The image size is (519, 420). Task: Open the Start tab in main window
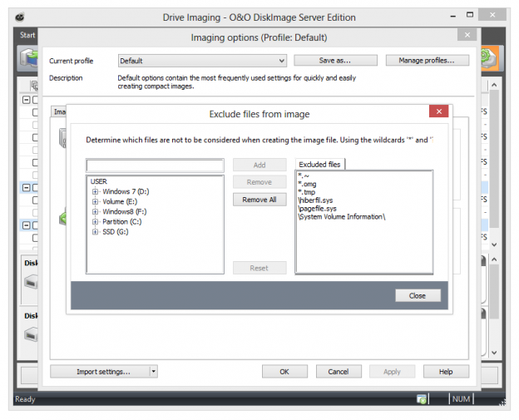click(27, 36)
